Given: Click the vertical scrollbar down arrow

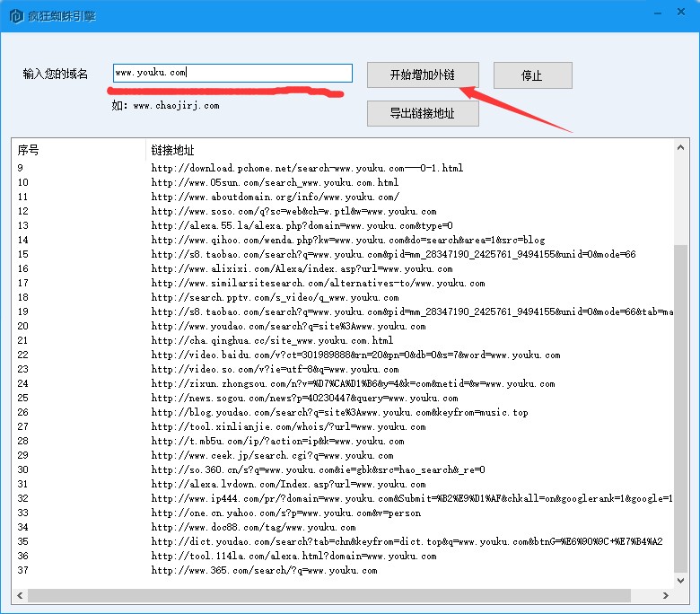Looking at the screenshot, I should point(680,581).
